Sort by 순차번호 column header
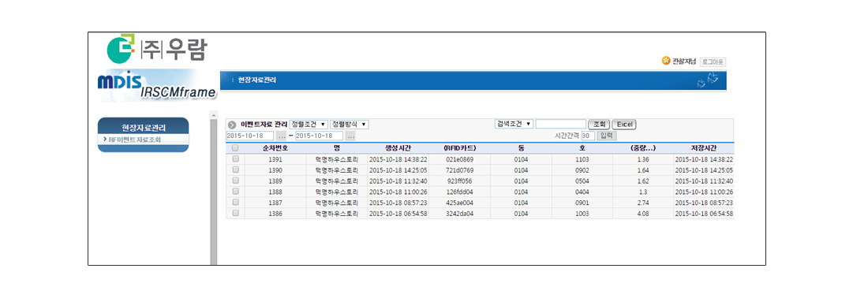The width and height of the screenshot is (868, 302). pyautogui.click(x=275, y=148)
